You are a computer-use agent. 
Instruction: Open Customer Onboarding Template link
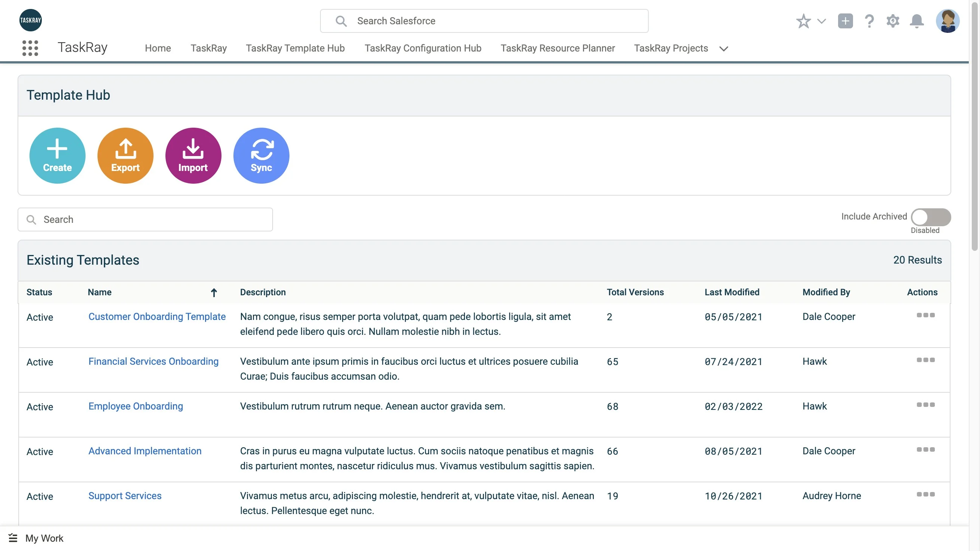(157, 317)
